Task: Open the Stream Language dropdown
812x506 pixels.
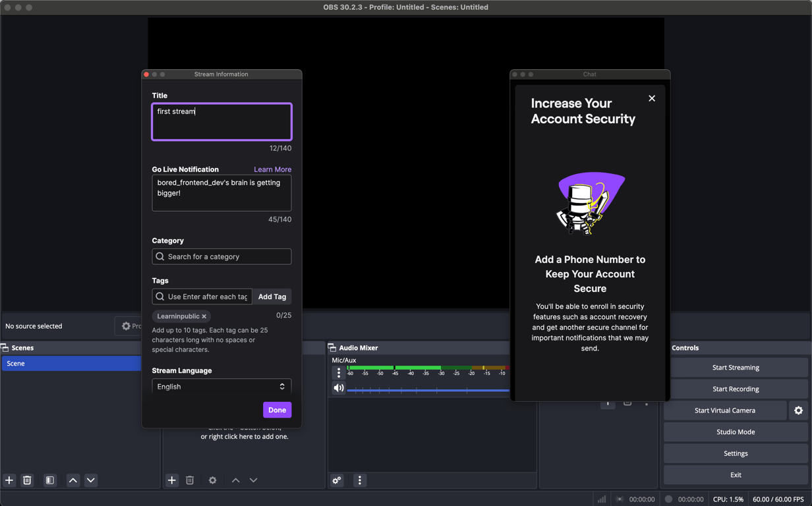Action: coord(221,387)
